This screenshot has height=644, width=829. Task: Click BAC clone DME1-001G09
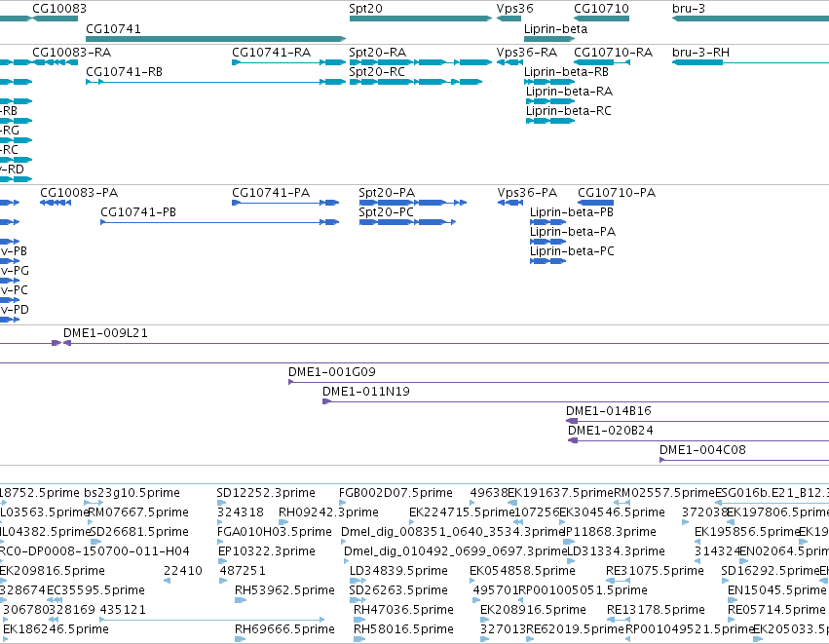click(332, 372)
